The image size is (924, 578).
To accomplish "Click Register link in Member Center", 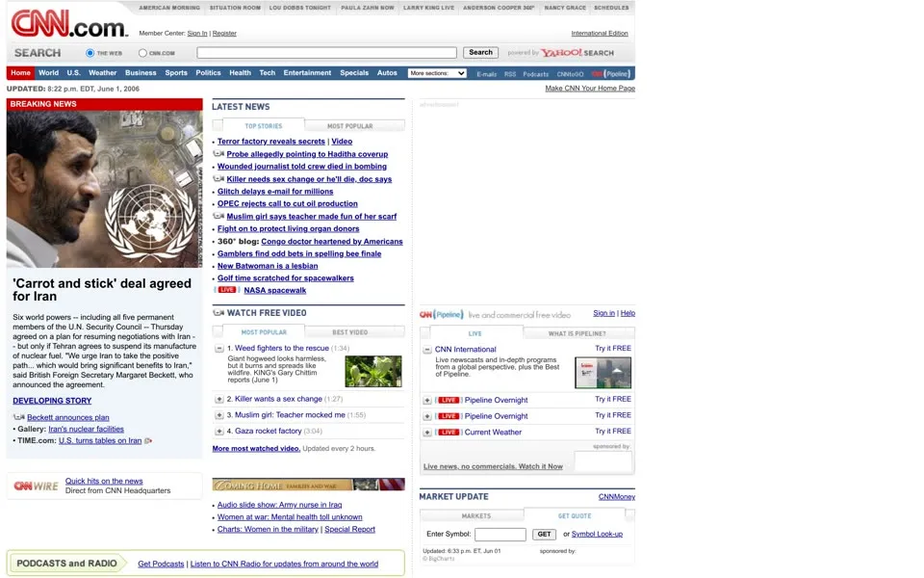I will coord(224,34).
